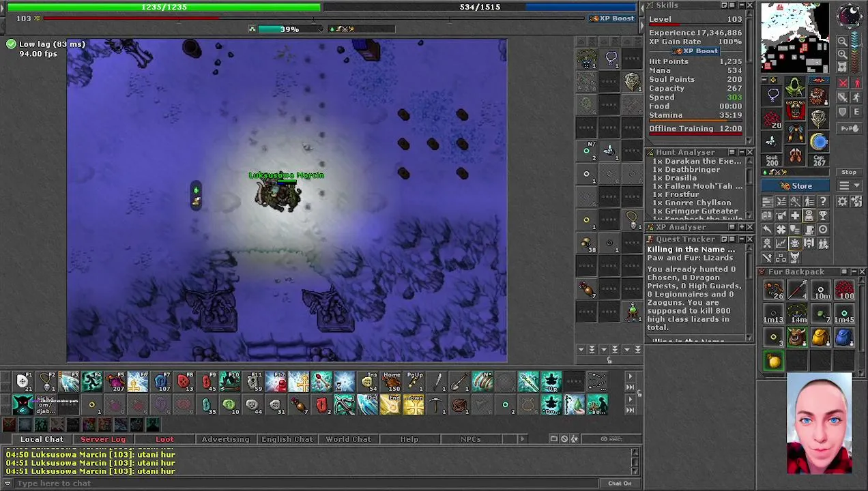Image resolution: width=868 pixels, height=491 pixels.
Task: Expand the XP Analyser panel with plus
Action: pyautogui.click(x=741, y=227)
